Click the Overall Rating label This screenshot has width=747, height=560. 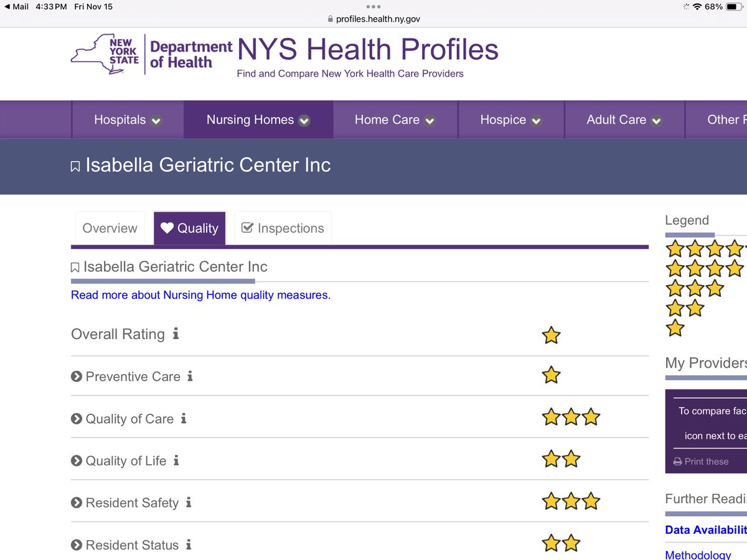pos(118,334)
